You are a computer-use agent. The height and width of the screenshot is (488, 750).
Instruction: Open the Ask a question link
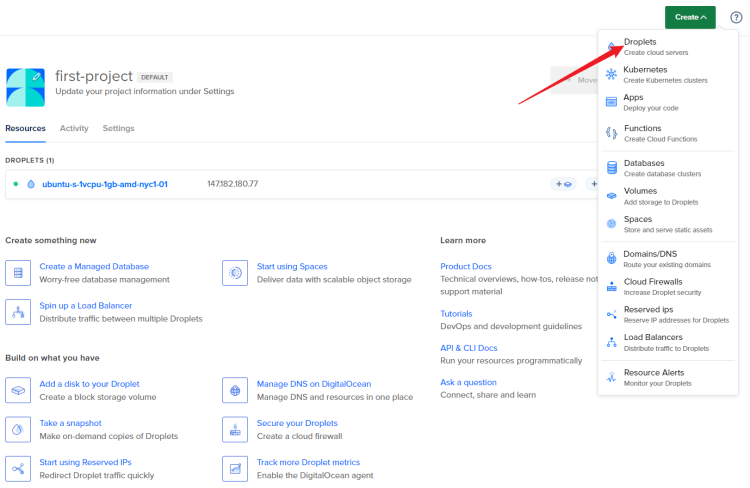click(x=468, y=383)
